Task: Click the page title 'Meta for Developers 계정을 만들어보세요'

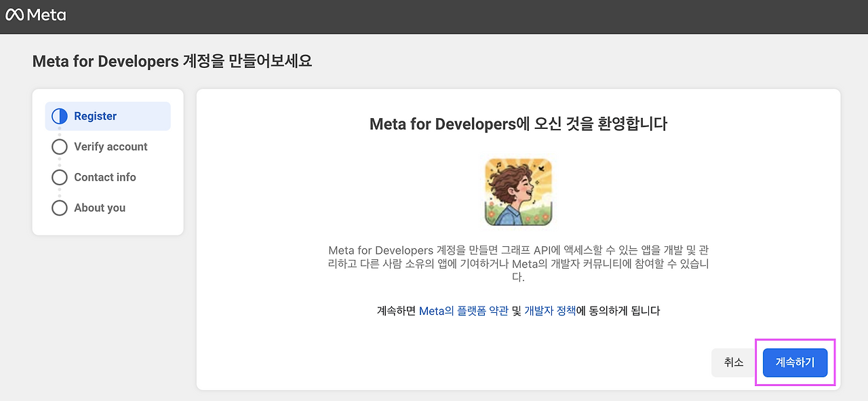Action: pyautogui.click(x=172, y=61)
